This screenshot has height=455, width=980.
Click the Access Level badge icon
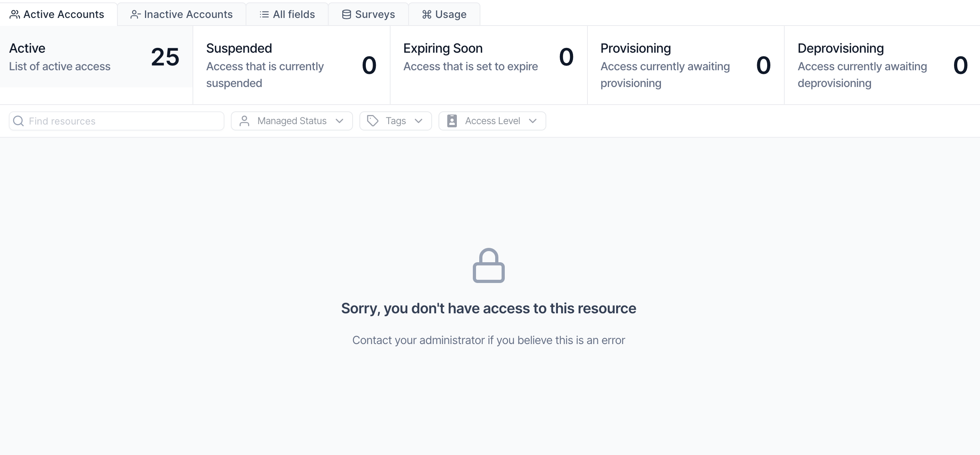pos(452,121)
